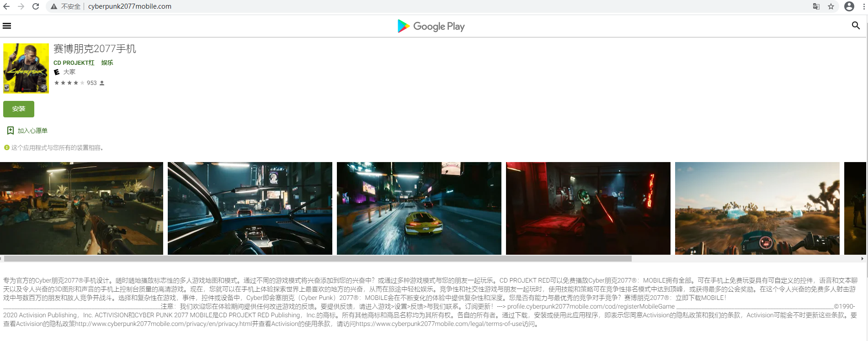Screen dimensions: 868x341
Task: Click the not-secure warning triangle icon
Action: [54, 6]
